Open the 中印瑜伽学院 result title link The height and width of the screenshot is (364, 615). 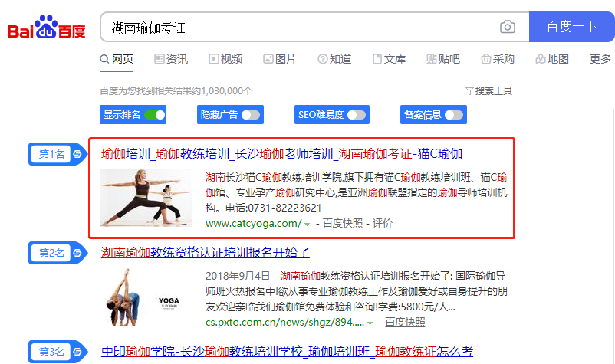click(x=287, y=351)
